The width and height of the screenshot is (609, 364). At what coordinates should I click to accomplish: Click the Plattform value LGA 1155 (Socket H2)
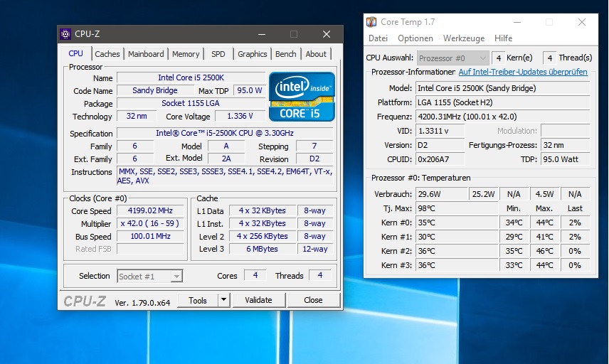tap(502, 102)
